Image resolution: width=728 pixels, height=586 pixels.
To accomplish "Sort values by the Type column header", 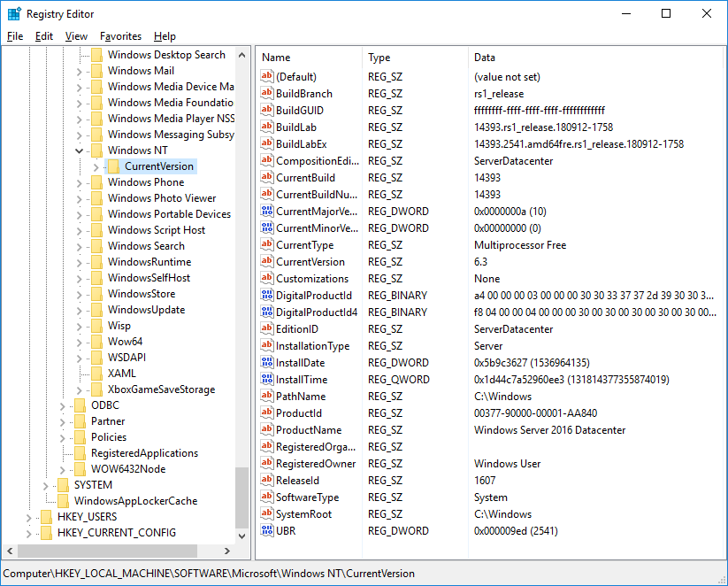I will [x=415, y=58].
